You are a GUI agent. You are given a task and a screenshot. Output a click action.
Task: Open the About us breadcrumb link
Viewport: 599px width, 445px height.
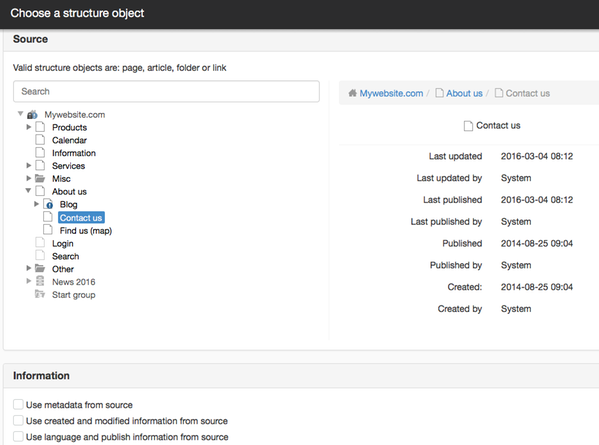[x=464, y=93]
